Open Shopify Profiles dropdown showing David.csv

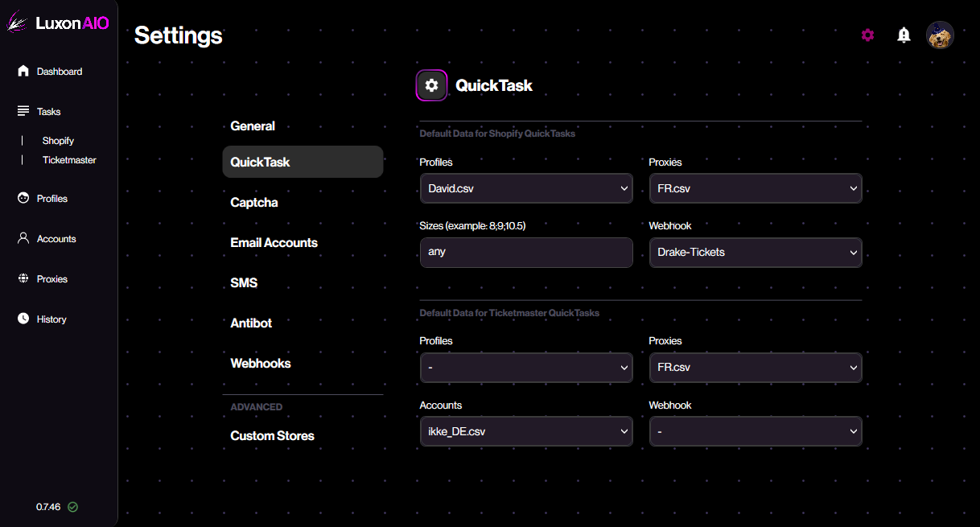(x=526, y=188)
